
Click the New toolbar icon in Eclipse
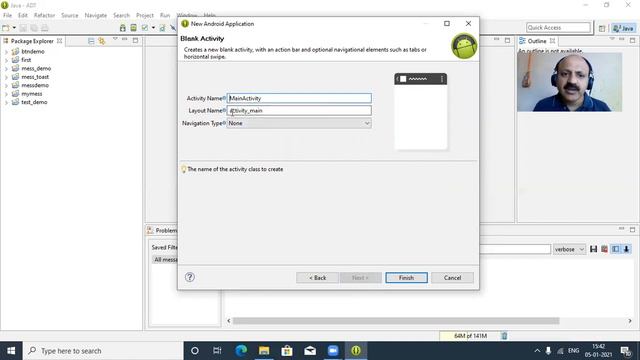pos(6,28)
